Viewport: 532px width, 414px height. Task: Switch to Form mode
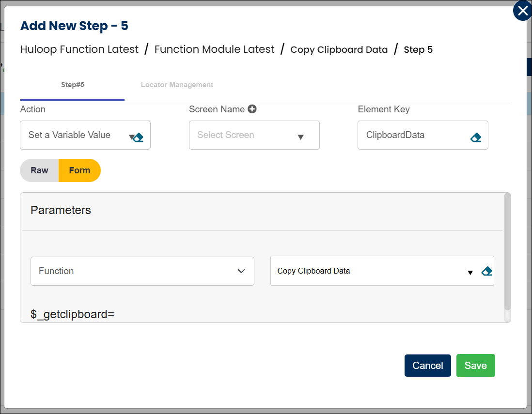click(79, 170)
